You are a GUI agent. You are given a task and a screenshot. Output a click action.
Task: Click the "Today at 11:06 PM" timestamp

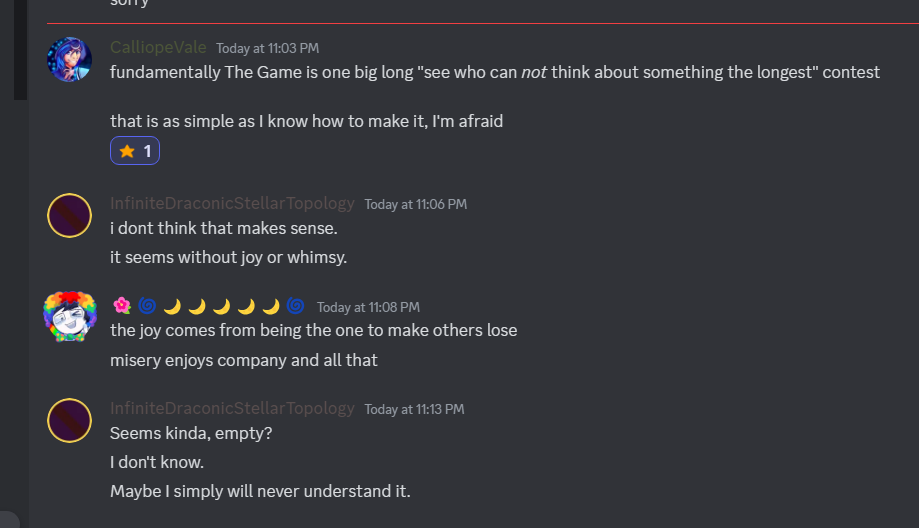click(x=415, y=204)
